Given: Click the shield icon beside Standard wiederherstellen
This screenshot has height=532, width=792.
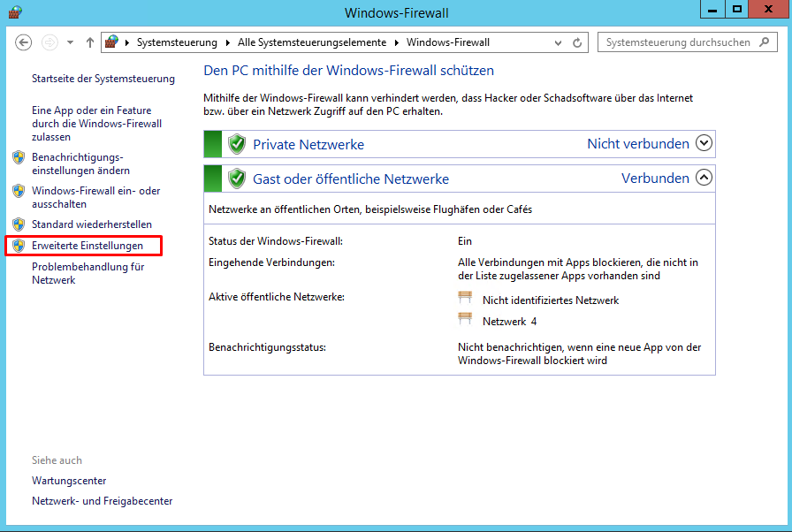Looking at the screenshot, I should tap(19, 224).
